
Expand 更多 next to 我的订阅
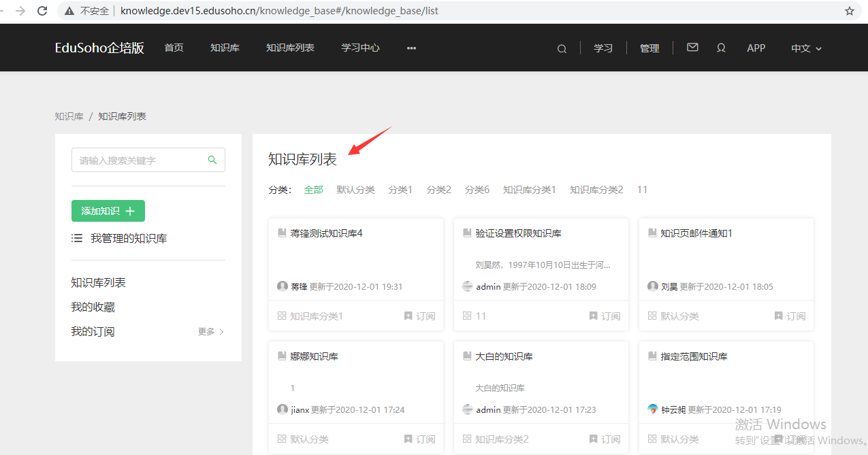[x=211, y=332]
